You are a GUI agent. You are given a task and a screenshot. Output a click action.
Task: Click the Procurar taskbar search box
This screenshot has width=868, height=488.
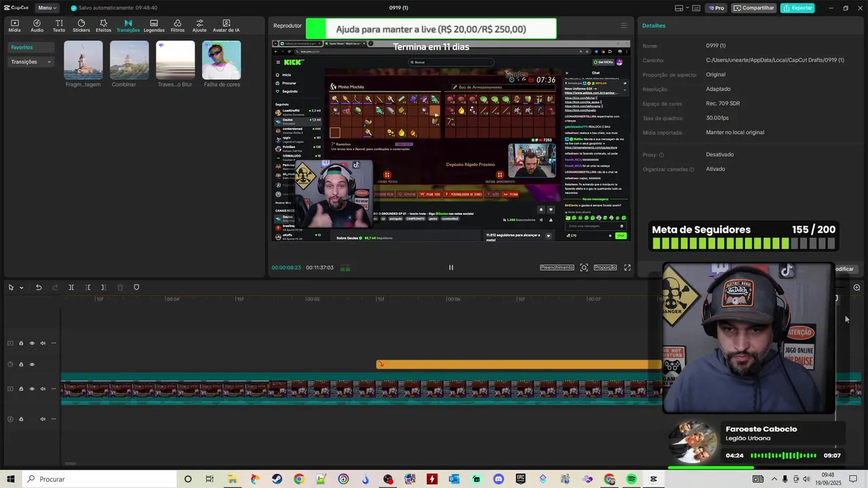pos(98,479)
